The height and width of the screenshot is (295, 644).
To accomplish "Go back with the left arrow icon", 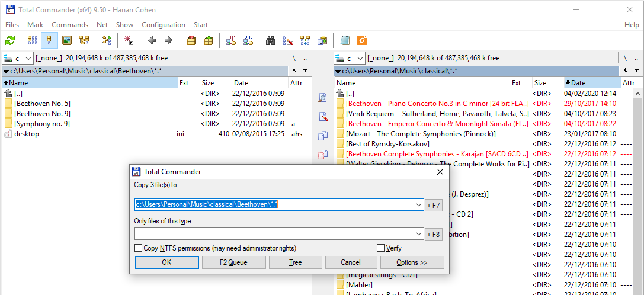I will pyautogui.click(x=152, y=40).
